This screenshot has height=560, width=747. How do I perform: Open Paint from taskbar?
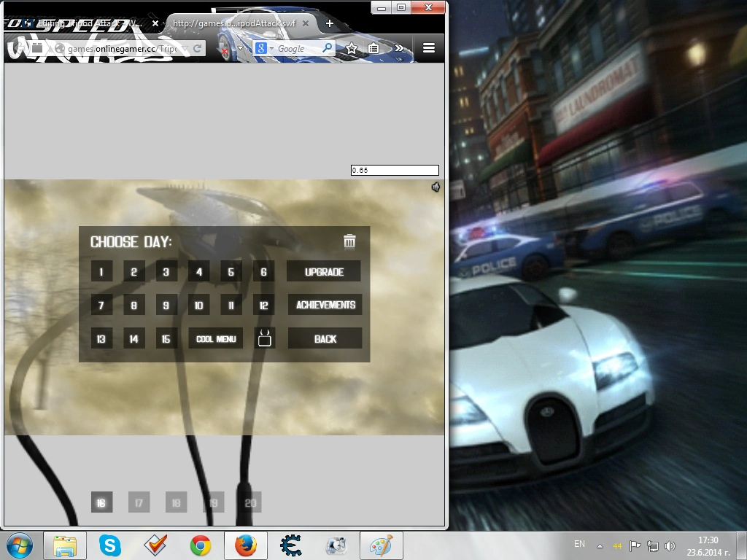pos(382,545)
